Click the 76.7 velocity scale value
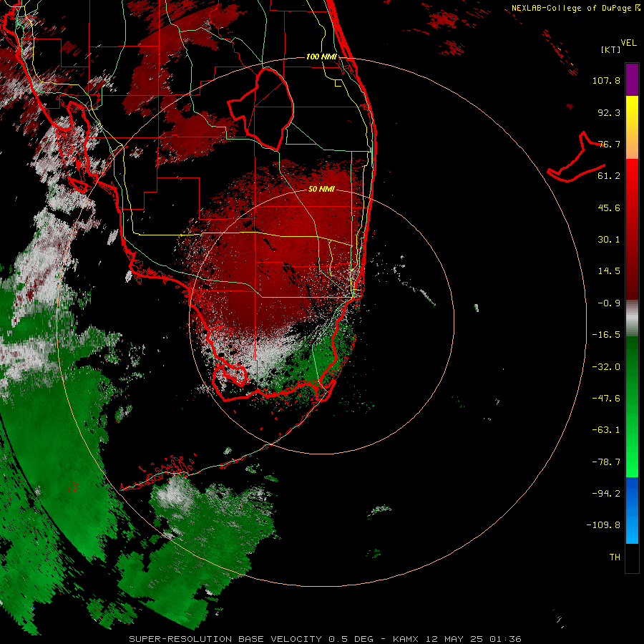Image resolution: width=644 pixels, height=644 pixels. [x=609, y=144]
